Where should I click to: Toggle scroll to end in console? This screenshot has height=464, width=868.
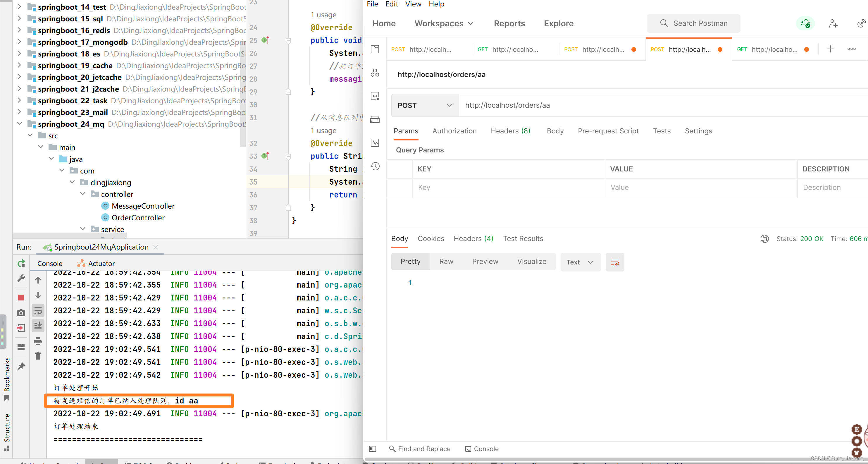[38, 326]
